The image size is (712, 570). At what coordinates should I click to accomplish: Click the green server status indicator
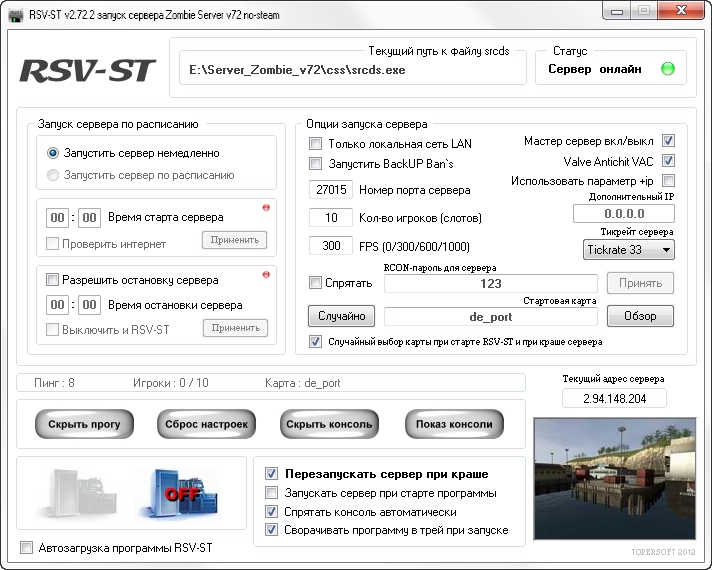coord(668,69)
